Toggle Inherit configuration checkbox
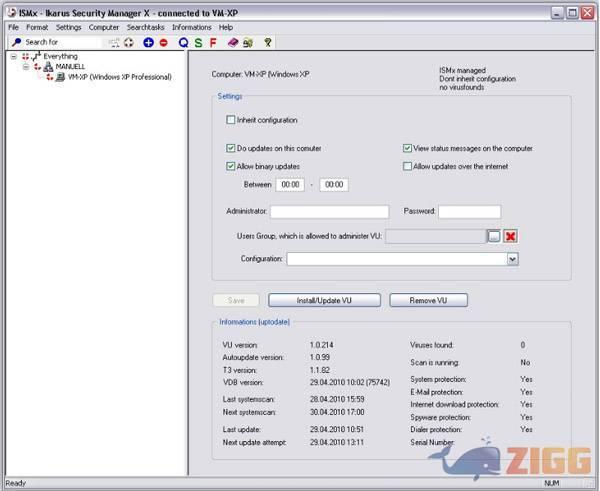 230,120
